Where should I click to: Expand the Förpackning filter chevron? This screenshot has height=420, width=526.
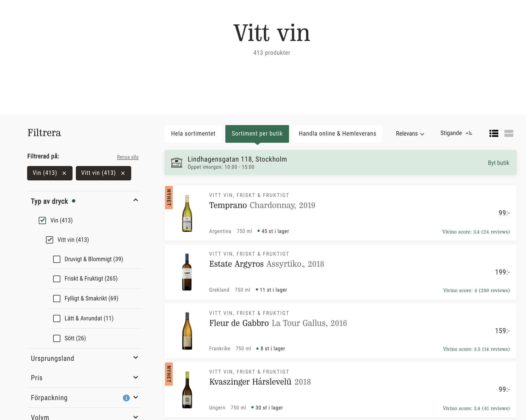pyautogui.click(x=136, y=397)
